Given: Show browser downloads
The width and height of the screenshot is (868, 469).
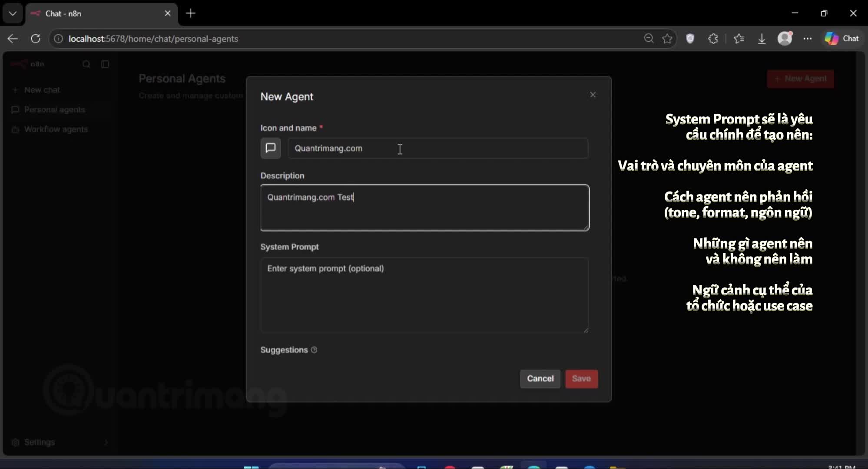Looking at the screenshot, I should [x=762, y=39].
